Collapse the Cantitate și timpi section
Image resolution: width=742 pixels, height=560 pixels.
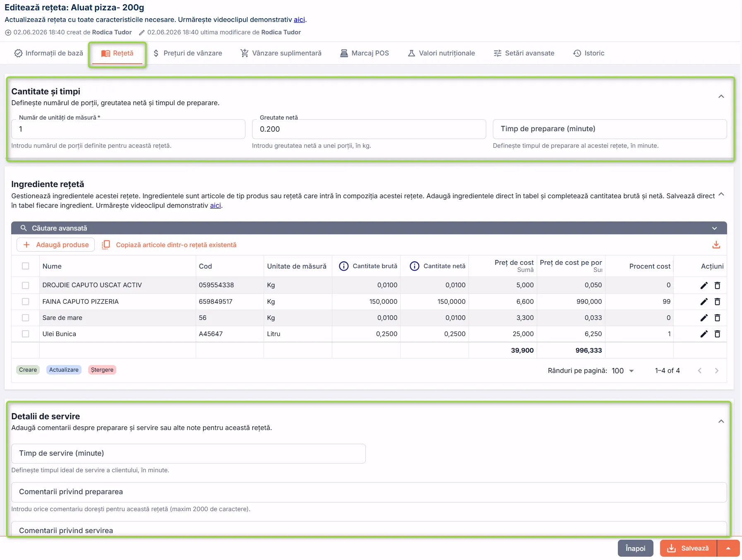(x=721, y=96)
